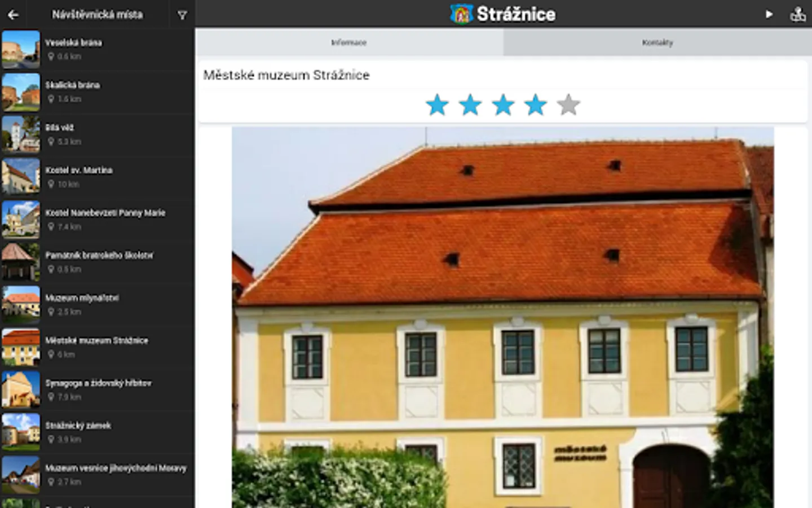Open the filter funnel icon
This screenshot has height=508, width=812.
click(x=182, y=15)
